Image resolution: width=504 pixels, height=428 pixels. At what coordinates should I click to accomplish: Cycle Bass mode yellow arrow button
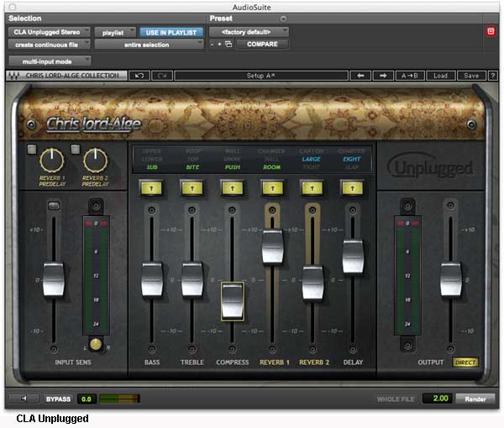pyautogui.click(x=151, y=188)
